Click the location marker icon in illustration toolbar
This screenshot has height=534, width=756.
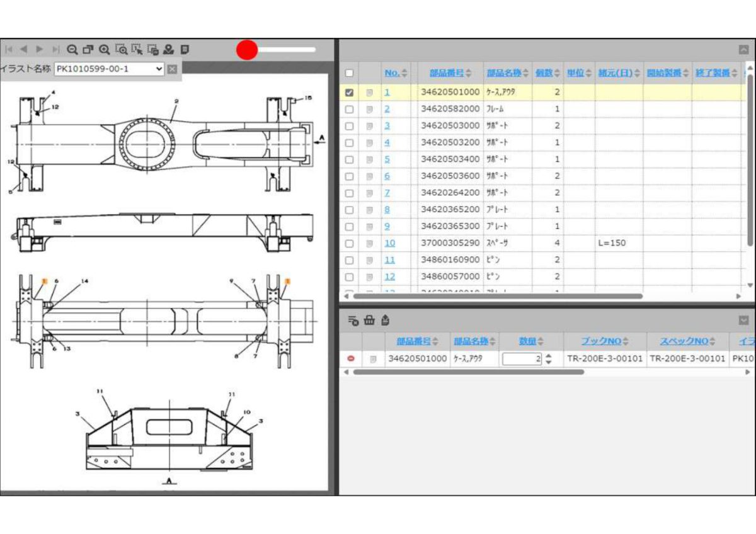pos(169,49)
